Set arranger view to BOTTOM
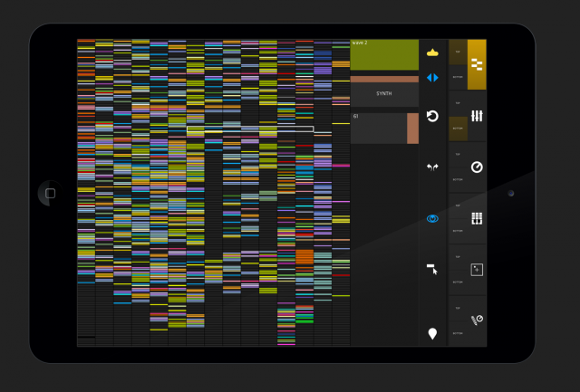 (458, 77)
